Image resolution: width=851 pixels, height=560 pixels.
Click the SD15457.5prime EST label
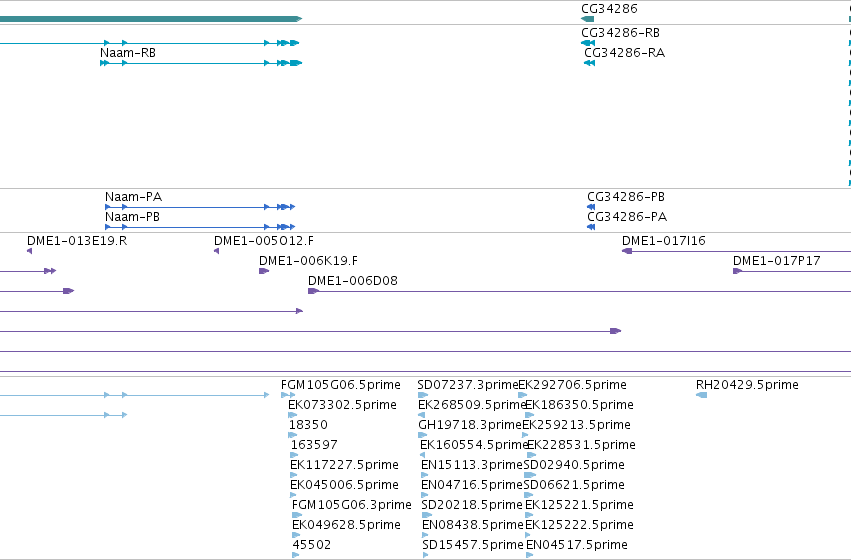pos(473,545)
